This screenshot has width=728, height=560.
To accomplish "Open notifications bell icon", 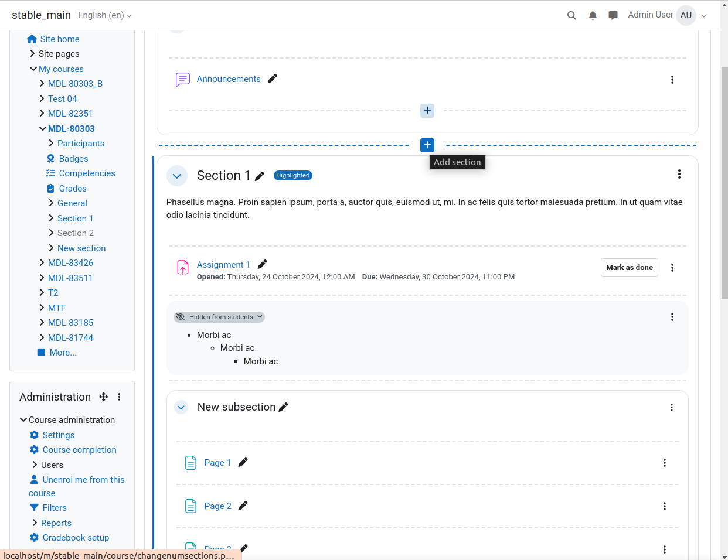I will 593,15.
